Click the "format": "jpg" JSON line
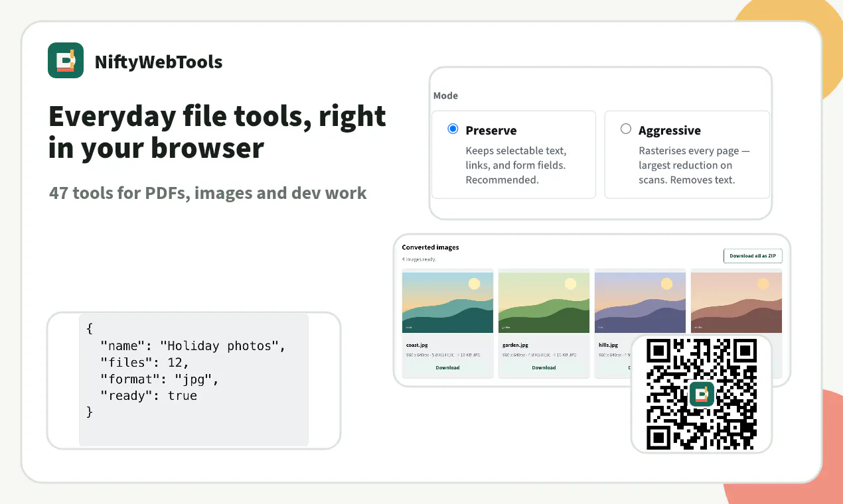 coord(159,379)
